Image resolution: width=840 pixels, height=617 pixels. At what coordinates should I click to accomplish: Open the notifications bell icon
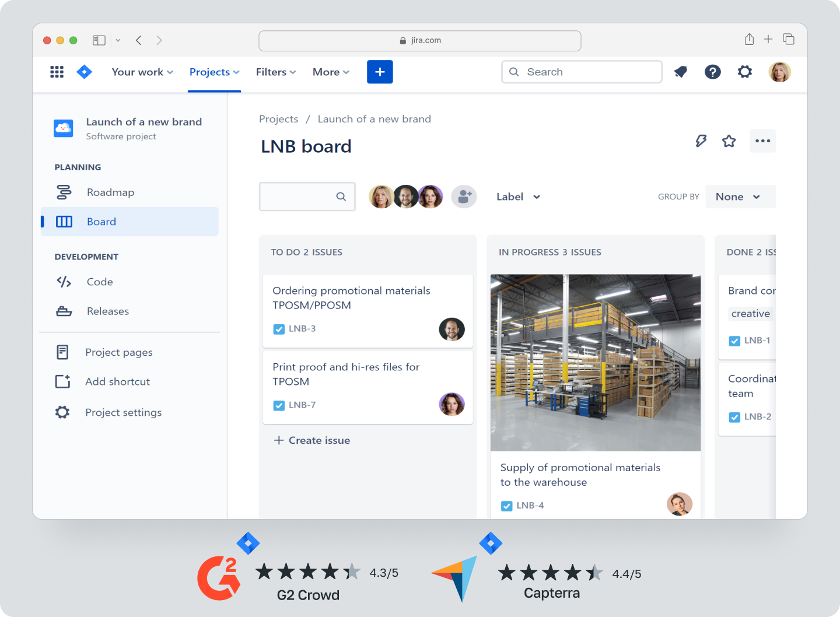[x=680, y=72]
